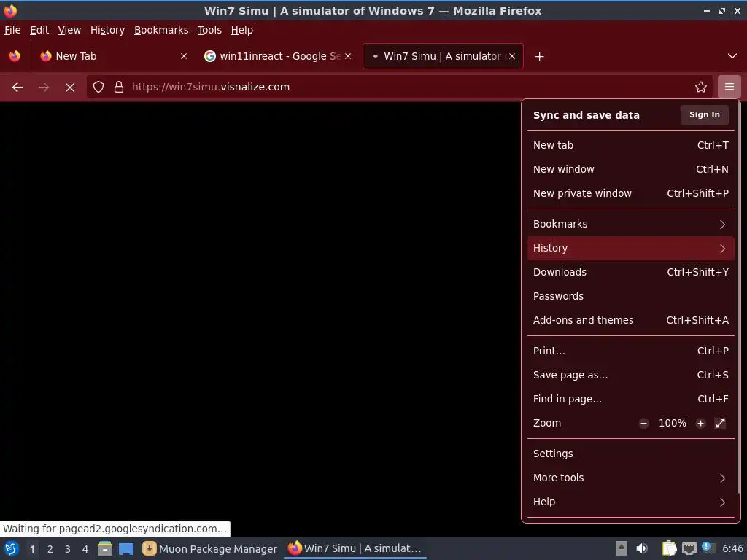Close the win11inreact Google Search tab
The image size is (747, 560).
coord(348,56)
